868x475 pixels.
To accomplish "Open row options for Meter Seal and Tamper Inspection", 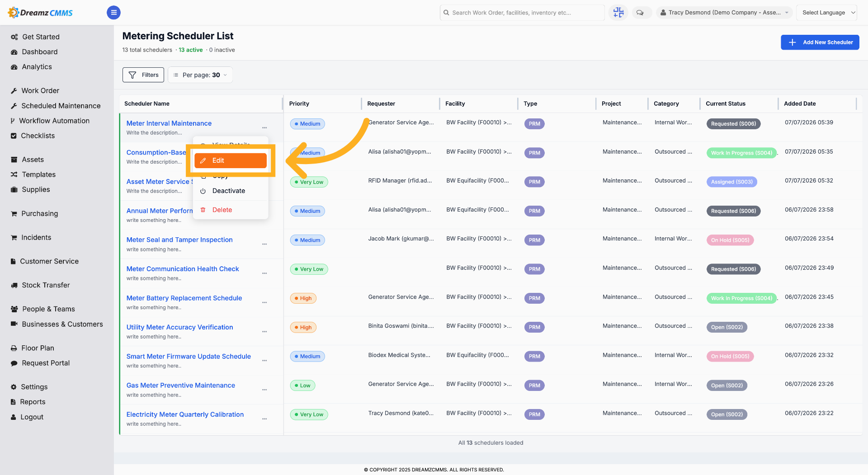I will (264, 244).
